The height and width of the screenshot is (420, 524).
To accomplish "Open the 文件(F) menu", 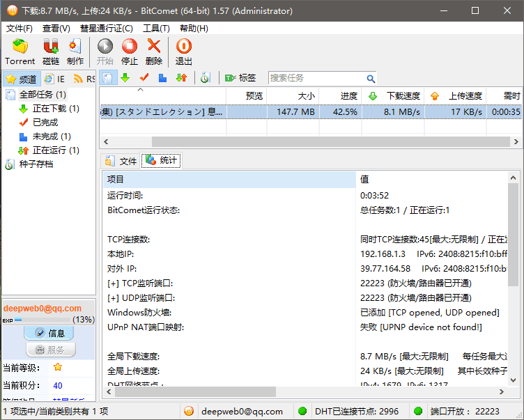I will (20, 29).
